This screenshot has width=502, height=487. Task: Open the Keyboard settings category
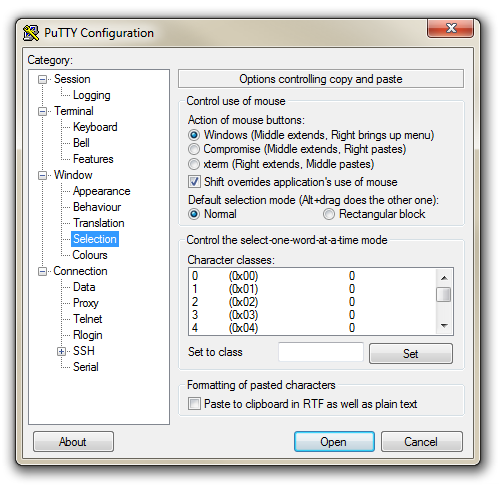pyautogui.click(x=95, y=127)
